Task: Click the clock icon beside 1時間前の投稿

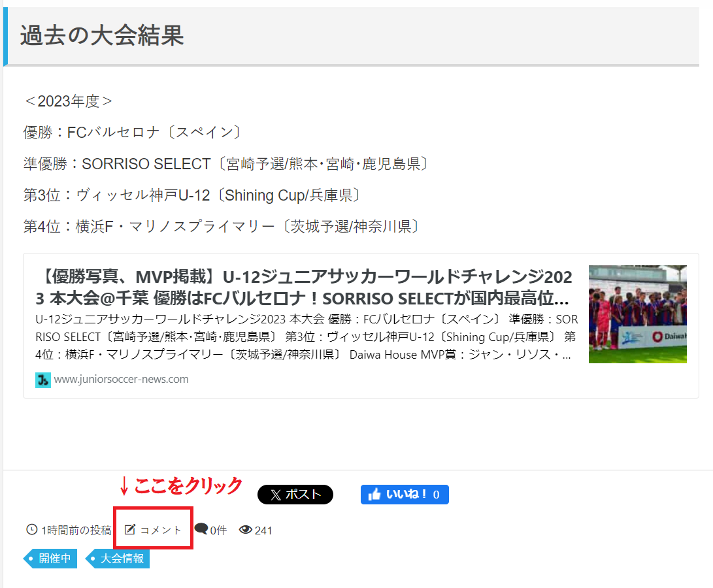Action: pos(32,529)
